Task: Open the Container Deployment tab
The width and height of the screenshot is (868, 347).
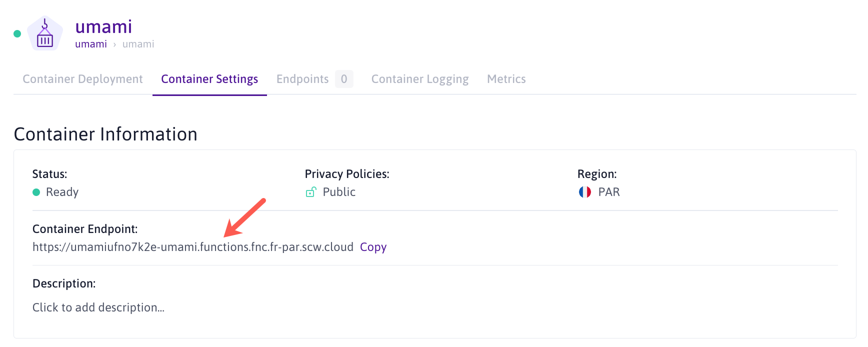Action: click(82, 79)
